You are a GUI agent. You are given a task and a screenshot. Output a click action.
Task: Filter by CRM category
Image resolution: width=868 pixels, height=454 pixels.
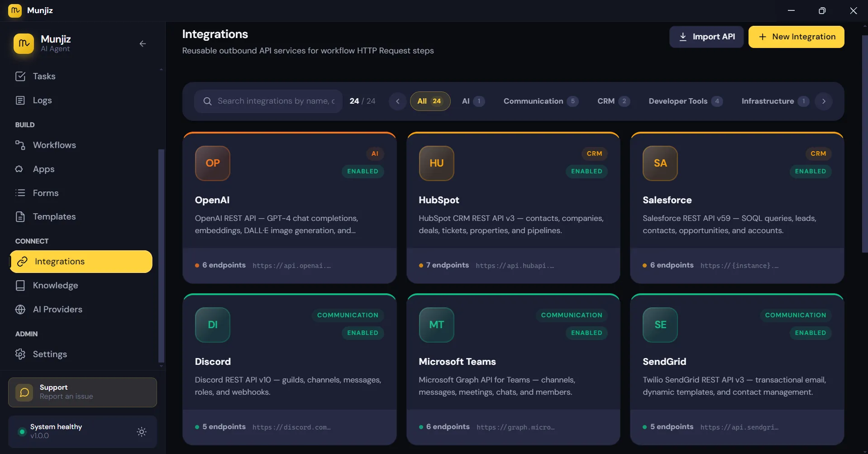pyautogui.click(x=613, y=101)
